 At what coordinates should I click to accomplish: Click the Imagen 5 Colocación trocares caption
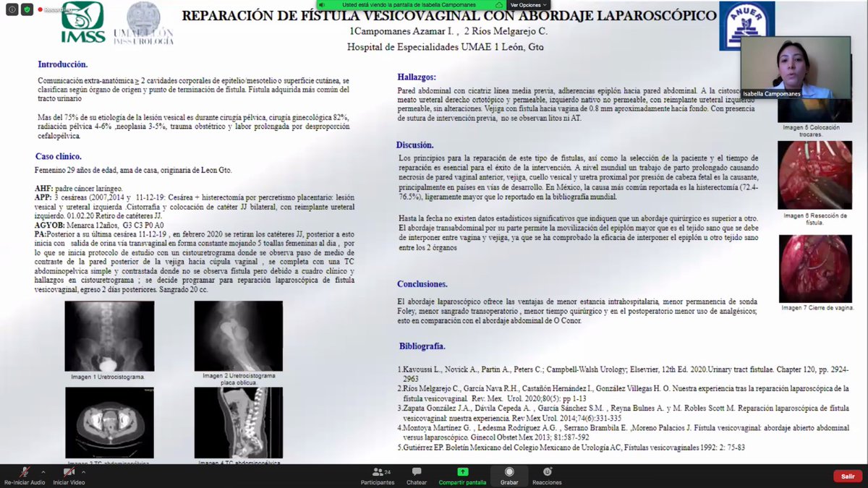click(812, 131)
